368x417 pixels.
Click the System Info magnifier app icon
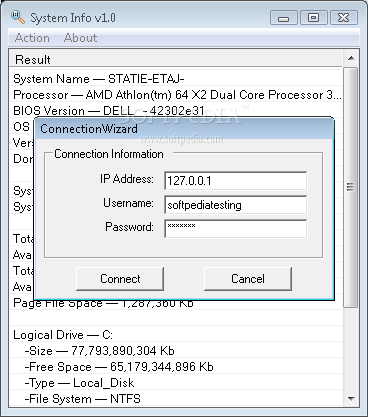point(18,17)
